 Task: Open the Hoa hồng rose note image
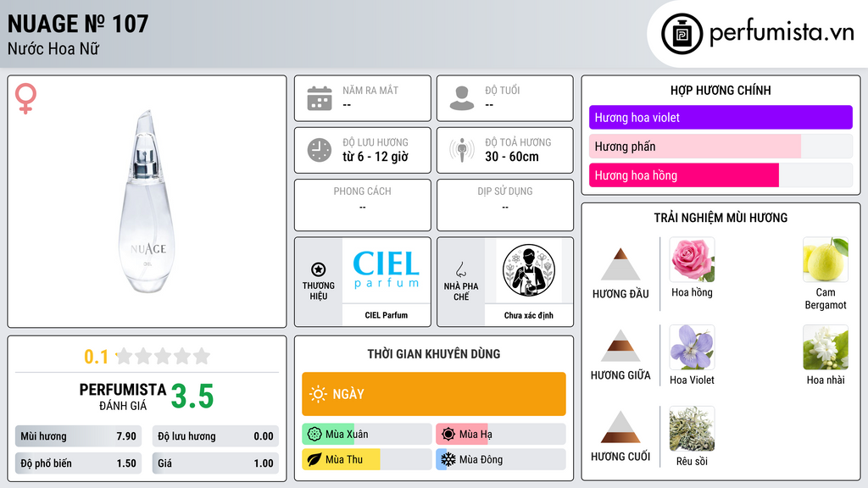coord(692,259)
